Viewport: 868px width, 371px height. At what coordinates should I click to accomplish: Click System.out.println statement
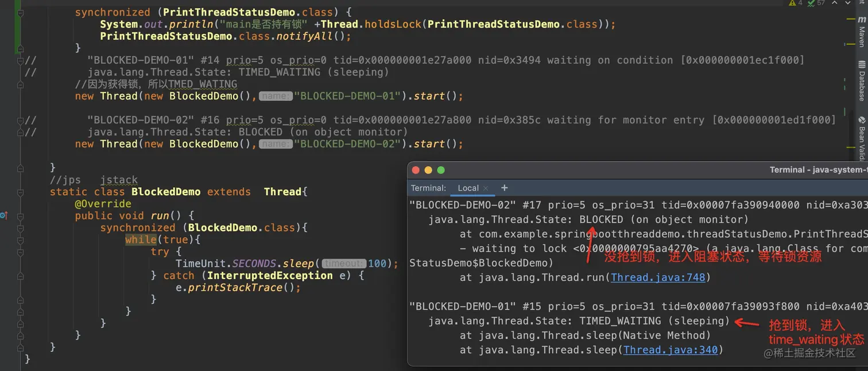[358, 24]
